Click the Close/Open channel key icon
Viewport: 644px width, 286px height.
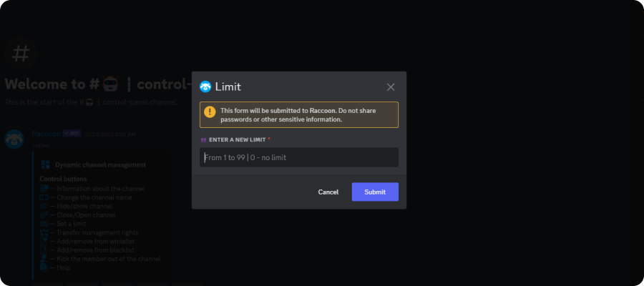click(44, 215)
